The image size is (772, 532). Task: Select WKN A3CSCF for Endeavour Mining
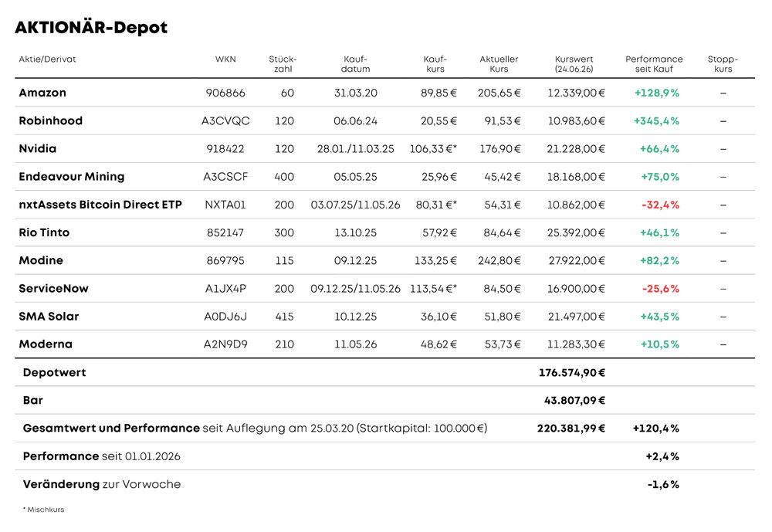pyautogui.click(x=225, y=177)
